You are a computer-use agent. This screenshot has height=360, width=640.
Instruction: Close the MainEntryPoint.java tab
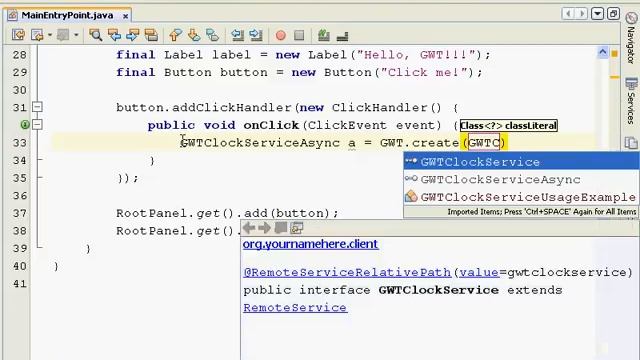pos(125,16)
